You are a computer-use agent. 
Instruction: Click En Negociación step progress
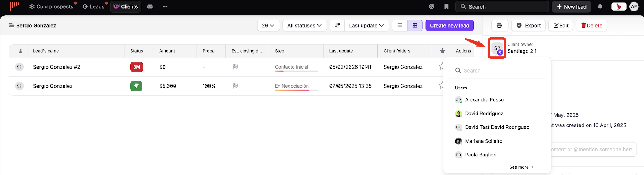tap(296, 87)
